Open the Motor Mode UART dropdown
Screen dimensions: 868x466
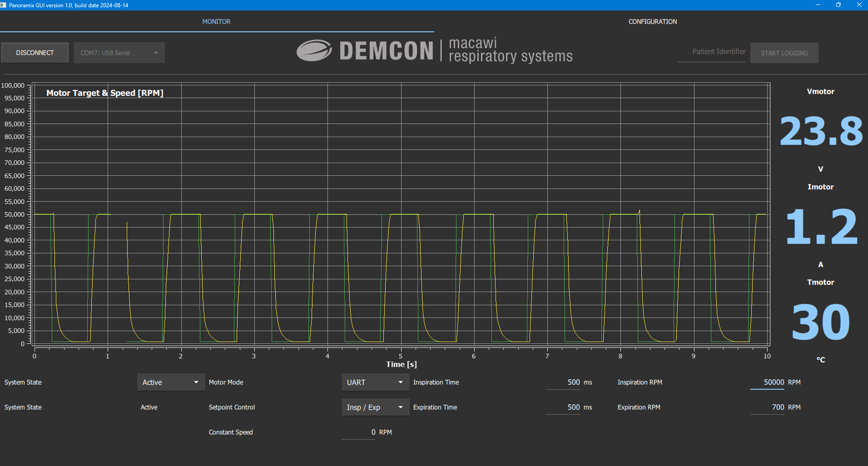click(374, 382)
